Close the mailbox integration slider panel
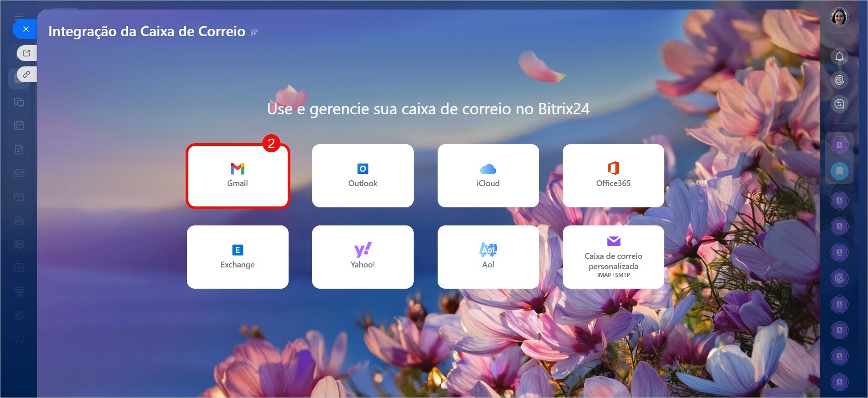The height and width of the screenshot is (398, 868). (x=26, y=29)
